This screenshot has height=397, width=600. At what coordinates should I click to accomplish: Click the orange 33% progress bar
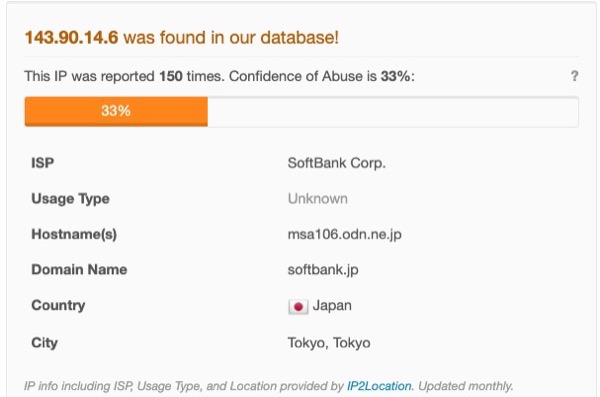116,111
